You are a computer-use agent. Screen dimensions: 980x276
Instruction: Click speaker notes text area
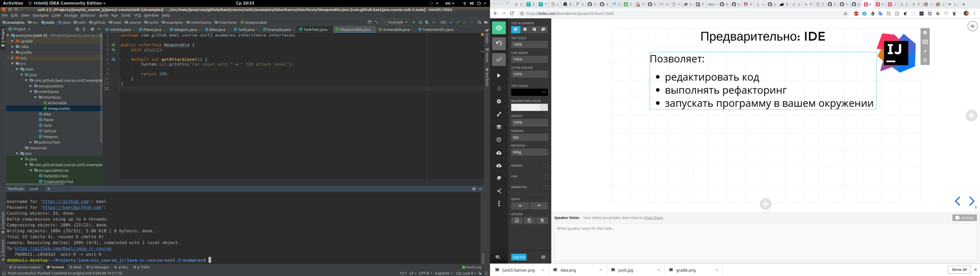point(765,242)
